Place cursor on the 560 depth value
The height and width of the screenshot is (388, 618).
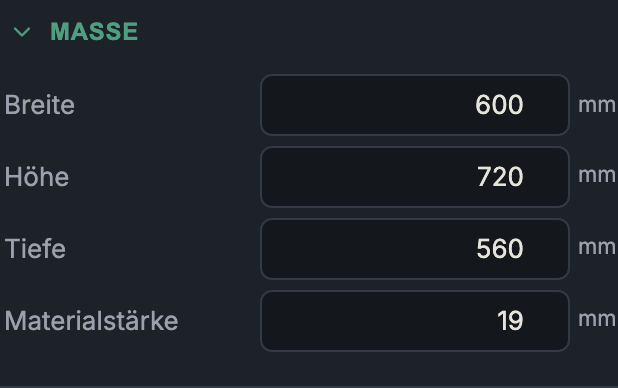point(500,249)
